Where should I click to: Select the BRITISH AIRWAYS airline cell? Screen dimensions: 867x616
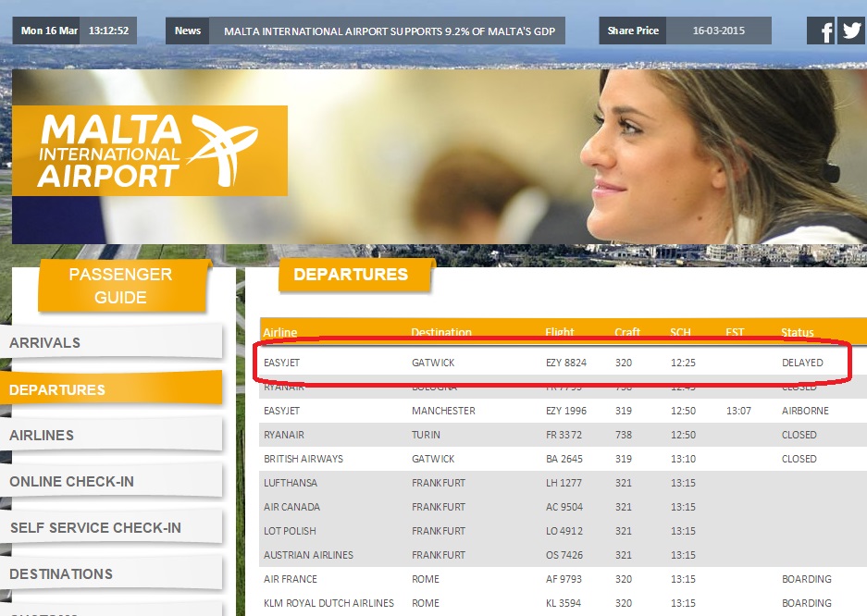[x=303, y=459]
